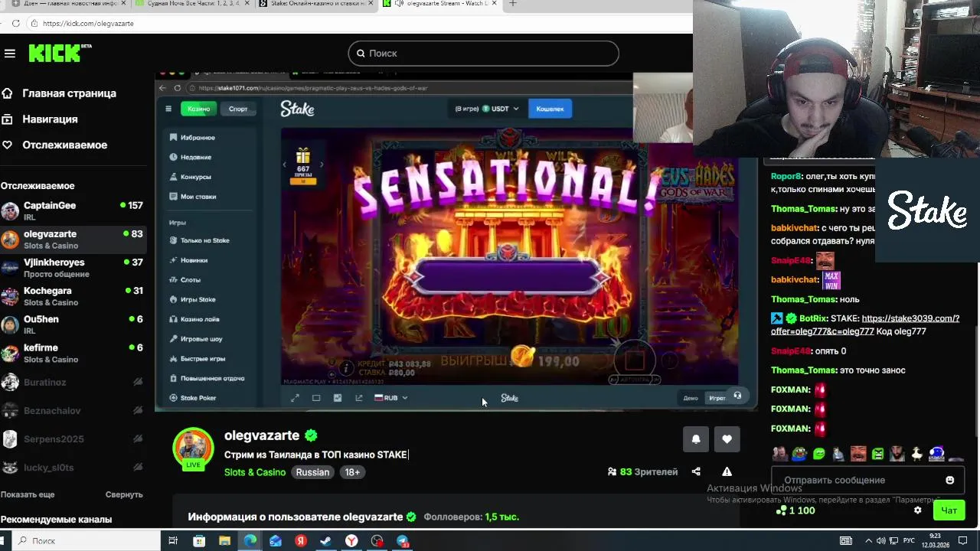This screenshot has height=551, width=980.
Task: Switch game to Играть mode
Action: pos(717,398)
